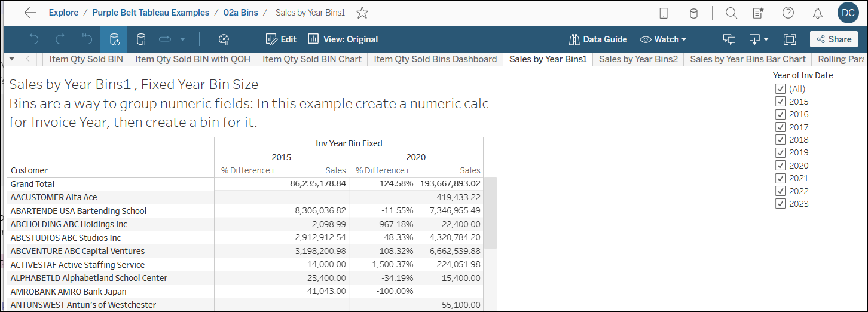Click the Refresh data source icon

coord(114,39)
